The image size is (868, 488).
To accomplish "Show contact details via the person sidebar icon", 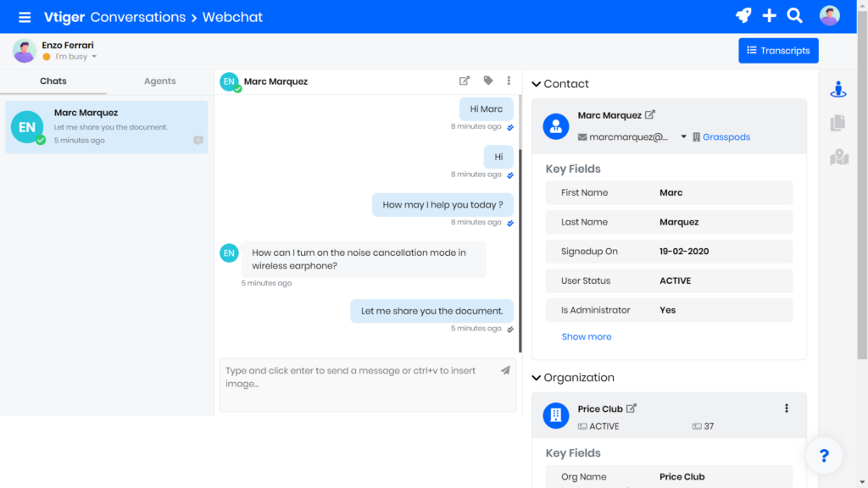I will [838, 88].
